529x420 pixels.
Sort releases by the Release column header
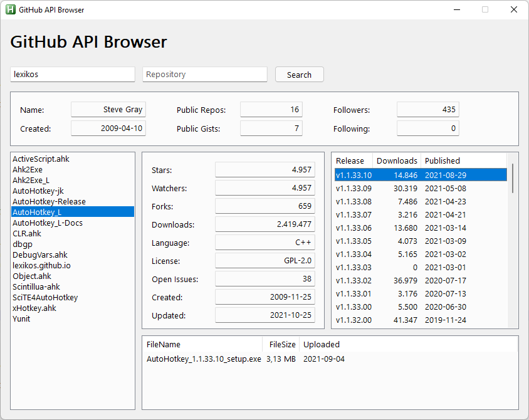354,160
